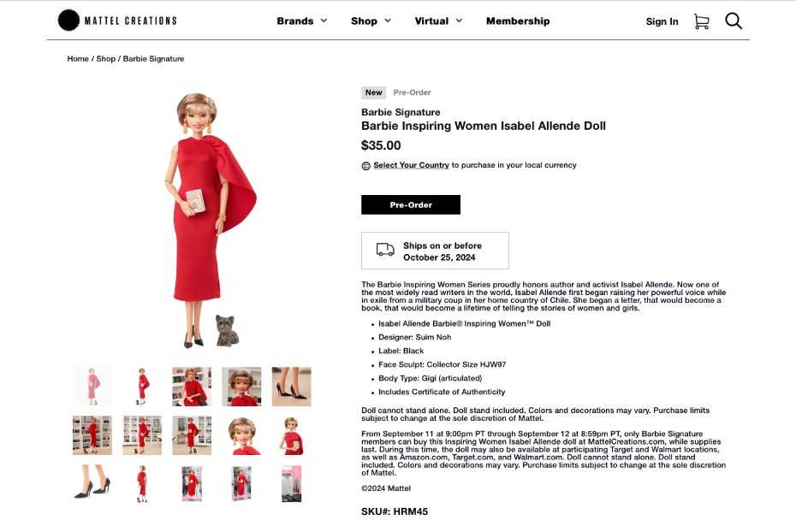Open the shopping cart icon
The width and height of the screenshot is (796, 532).
(701, 21)
